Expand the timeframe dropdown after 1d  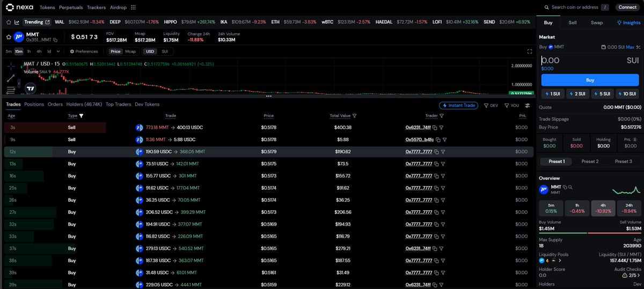[58, 51]
